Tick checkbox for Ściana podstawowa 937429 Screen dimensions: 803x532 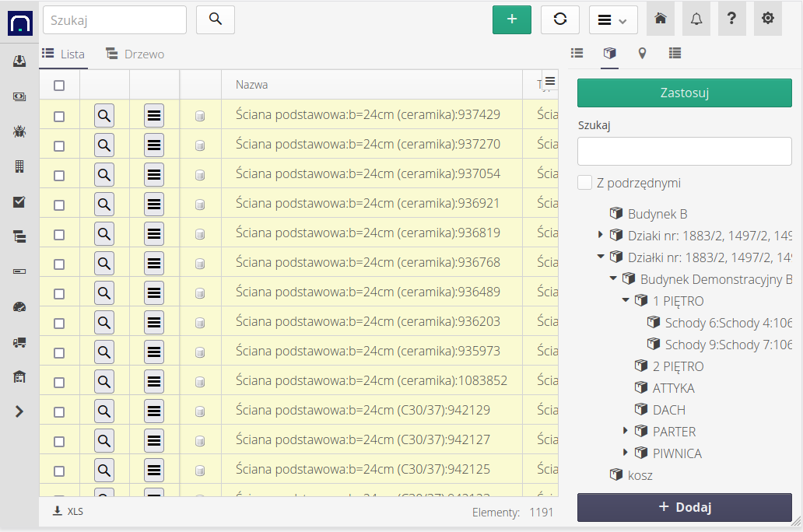[59, 116]
